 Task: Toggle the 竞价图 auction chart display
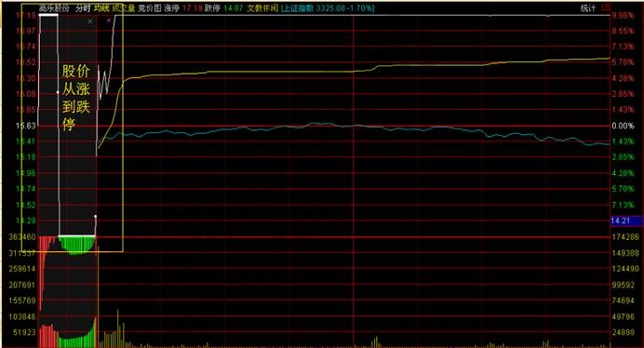150,7
